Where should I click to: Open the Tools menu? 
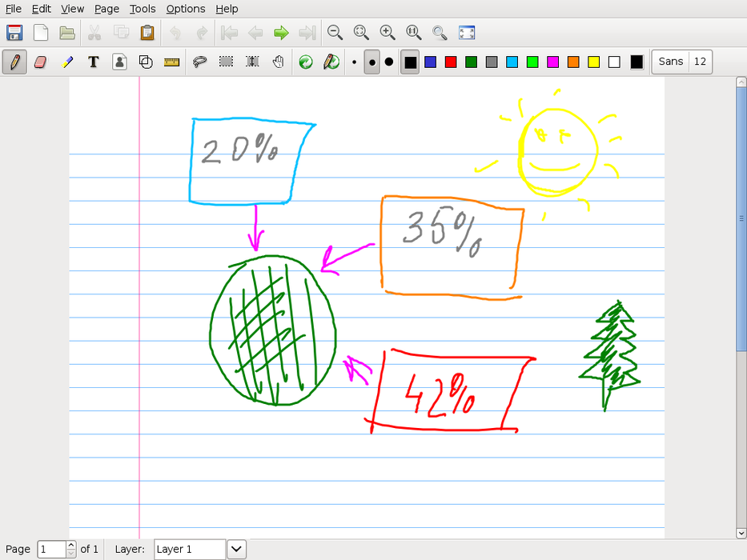pos(143,9)
